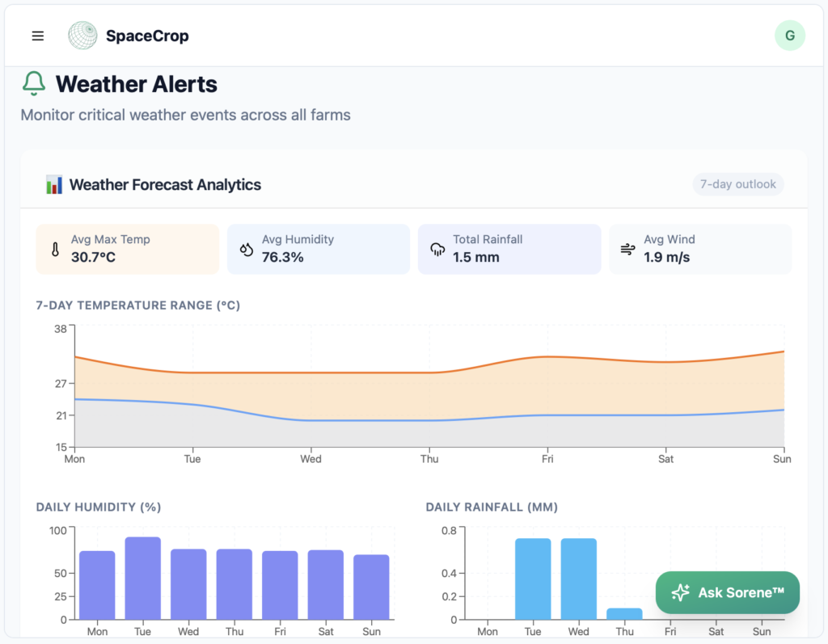The image size is (828, 644).
Task: Click the droplet icon in Avg Humidity
Action: 246,250
